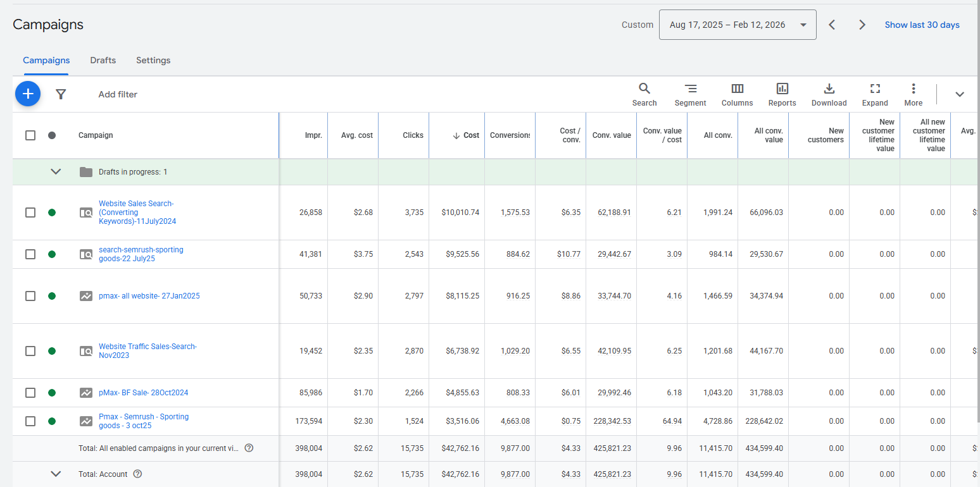Click Show last 30 days link
This screenshot has height=487, width=980.
coord(922,25)
